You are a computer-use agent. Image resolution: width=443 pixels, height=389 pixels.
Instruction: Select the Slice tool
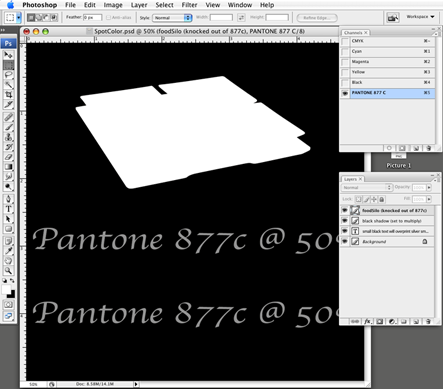point(8,105)
